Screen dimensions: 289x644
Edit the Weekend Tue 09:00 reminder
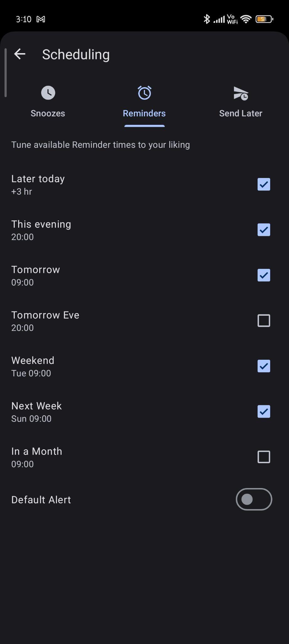coord(33,366)
